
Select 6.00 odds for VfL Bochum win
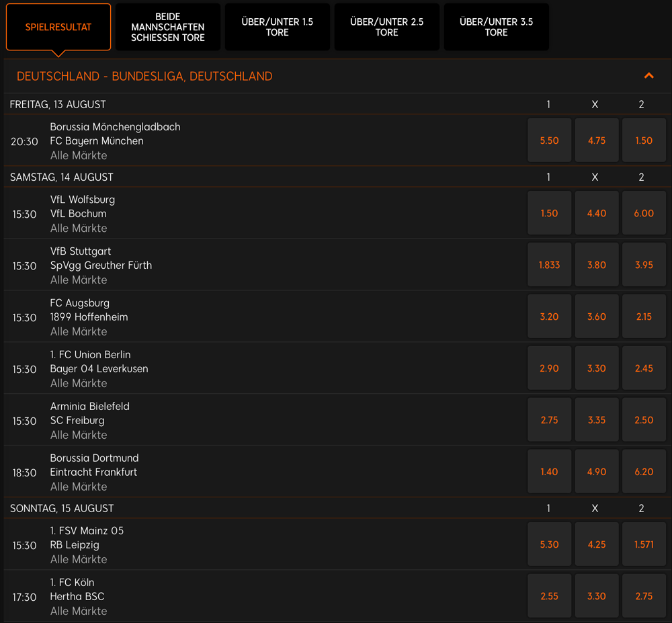[644, 213]
